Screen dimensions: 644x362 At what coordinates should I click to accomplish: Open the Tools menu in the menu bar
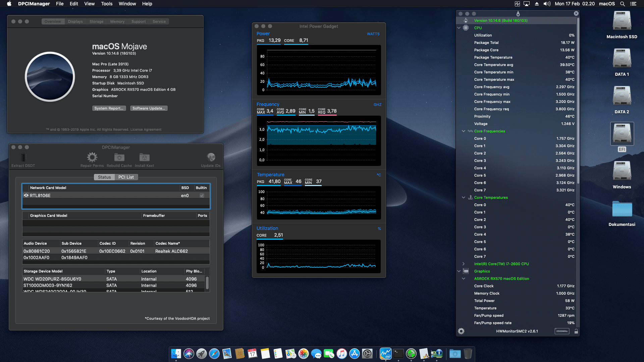click(106, 4)
